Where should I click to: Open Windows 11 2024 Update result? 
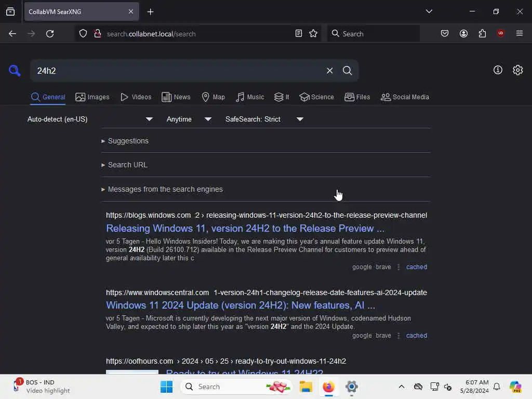[x=240, y=305]
